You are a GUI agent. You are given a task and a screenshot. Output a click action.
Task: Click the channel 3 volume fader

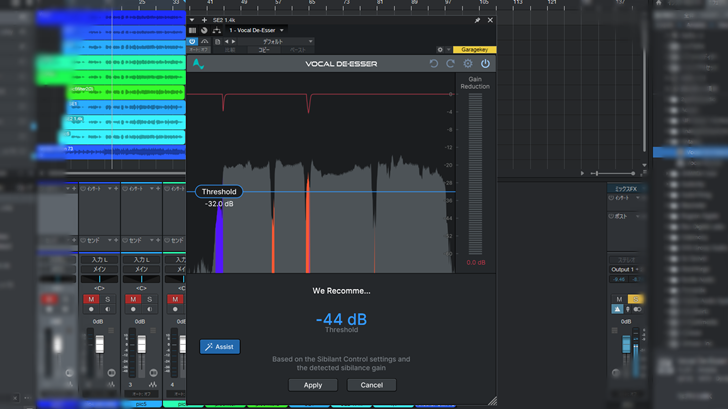tap(142, 345)
